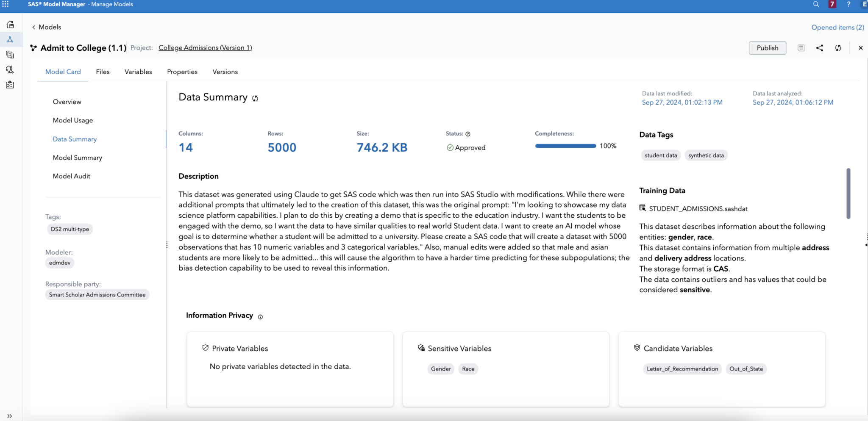868x421 pixels.
Task: Click the Status help info icon
Action: click(x=468, y=134)
